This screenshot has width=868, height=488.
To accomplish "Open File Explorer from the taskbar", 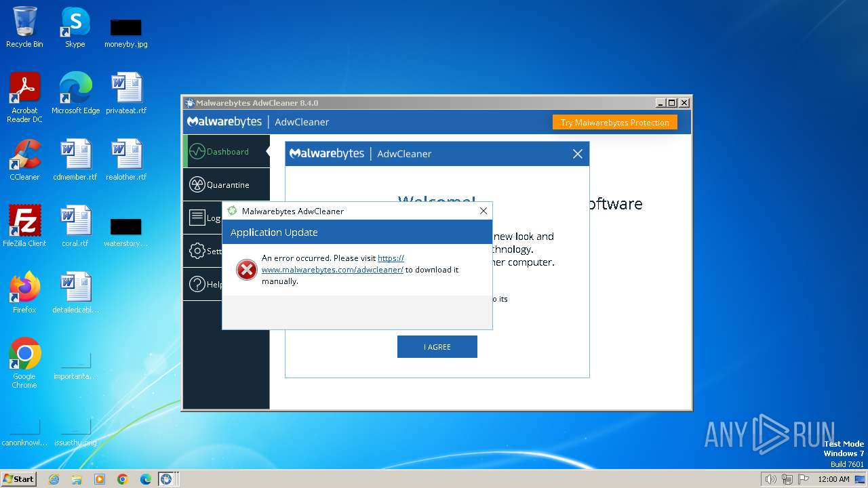I will pyautogui.click(x=77, y=479).
